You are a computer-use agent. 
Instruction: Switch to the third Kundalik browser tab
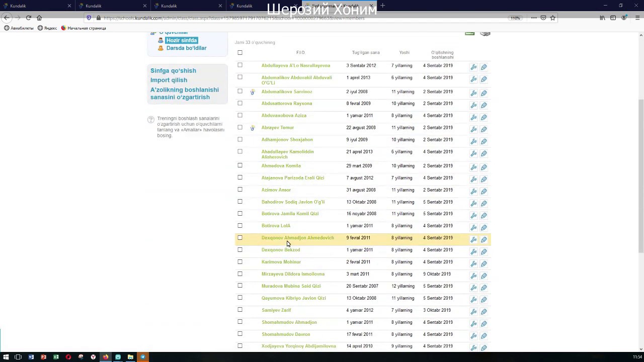(187, 6)
